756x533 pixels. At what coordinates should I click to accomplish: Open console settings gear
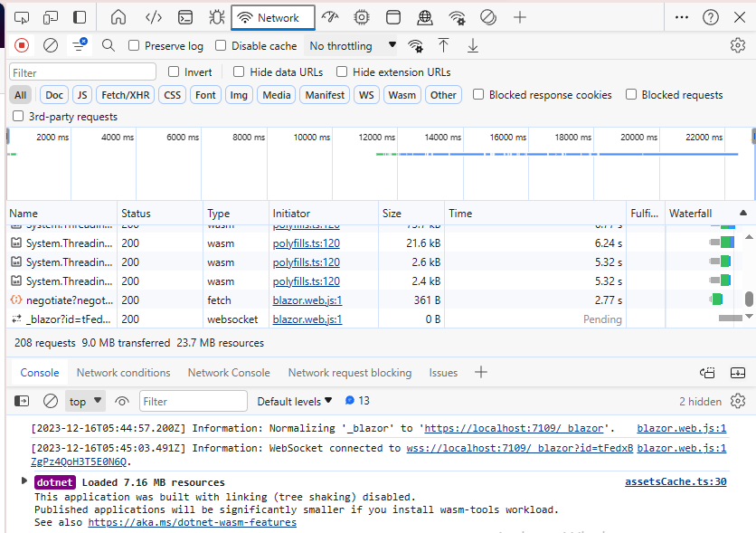(738, 401)
